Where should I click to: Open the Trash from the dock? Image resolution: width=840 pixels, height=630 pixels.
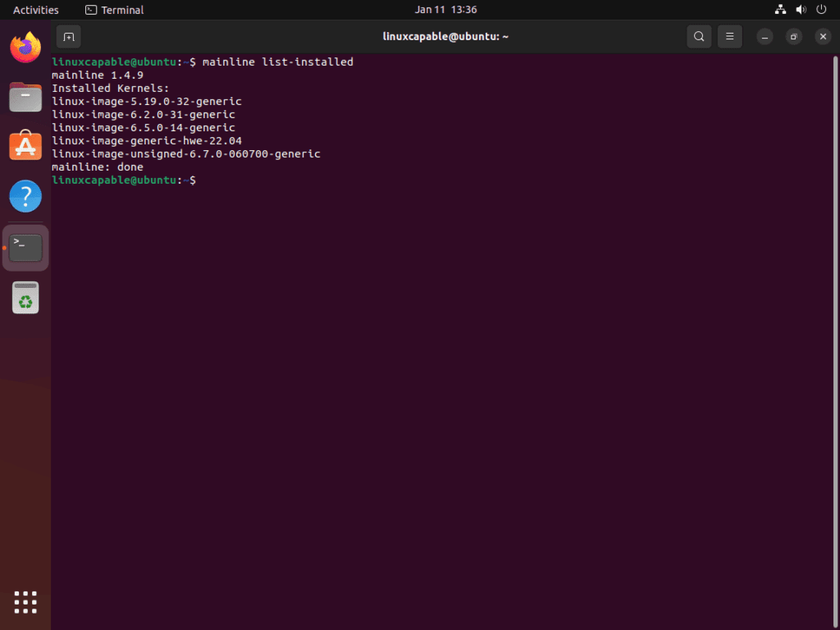[x=25, y=297]
